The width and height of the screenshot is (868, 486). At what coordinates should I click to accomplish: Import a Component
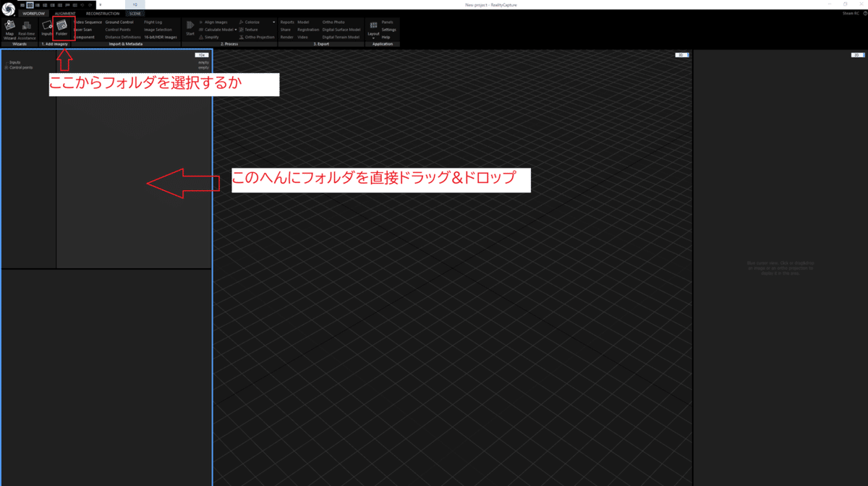point(85,37)
